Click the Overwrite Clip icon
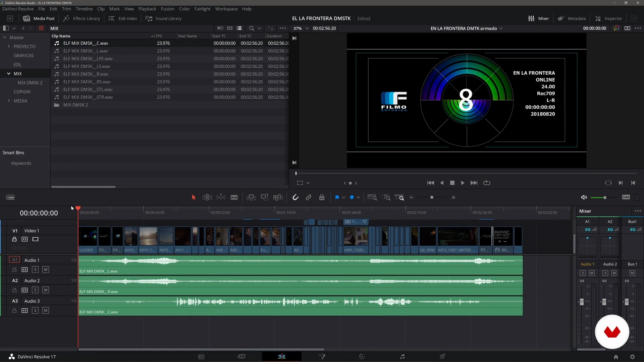 coord(264,197)
